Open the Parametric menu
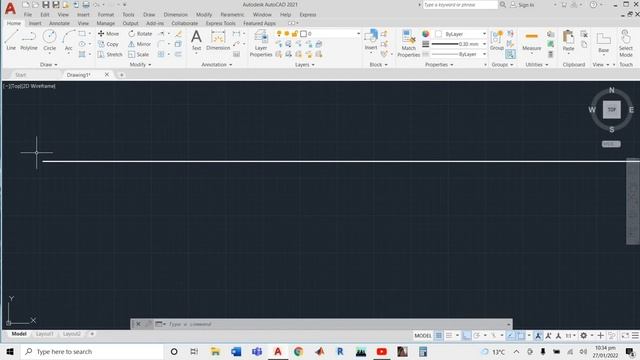Viewport: 640px width, 360px height. tap(232, 15)
